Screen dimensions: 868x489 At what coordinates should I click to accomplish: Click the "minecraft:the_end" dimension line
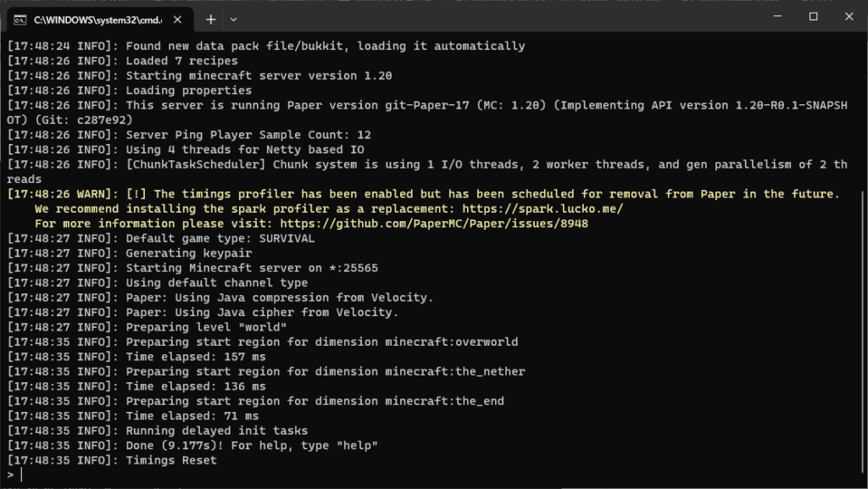tap(255, 401)
